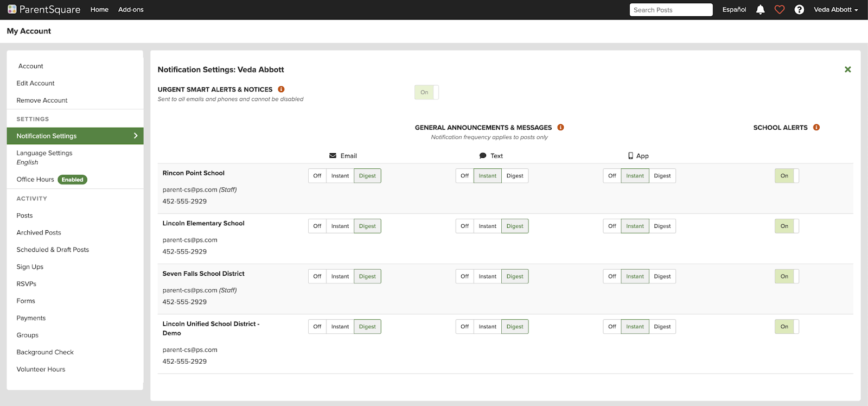Image resolution: width=868 pixels, height=406 pixels.
Task: Toggle School Alerts for Rincon Point School
Action: [787, 176]
